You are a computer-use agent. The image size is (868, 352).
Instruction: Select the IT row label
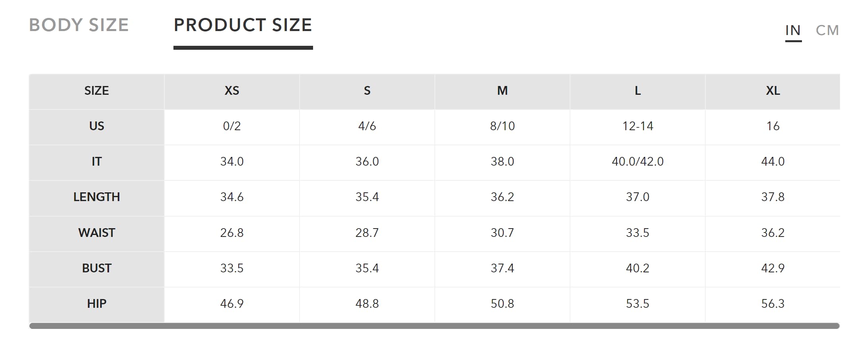pyautogui.click(x=97, y=162)
